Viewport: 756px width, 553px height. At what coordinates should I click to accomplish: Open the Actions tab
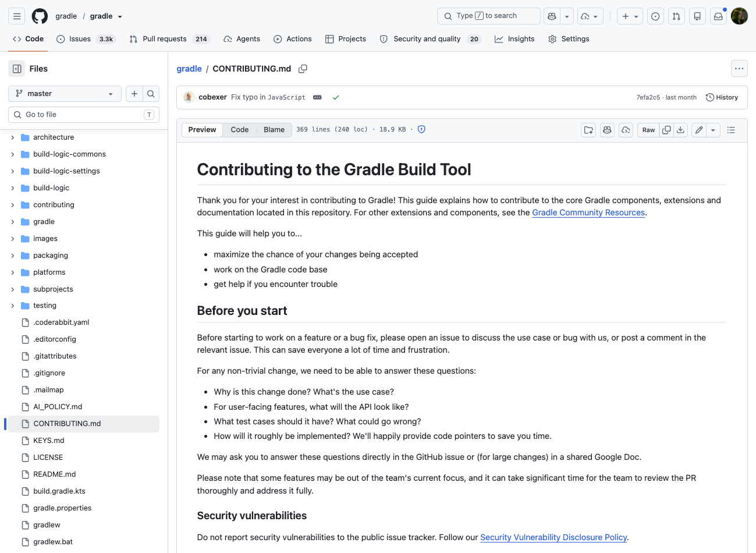(293, 39)
